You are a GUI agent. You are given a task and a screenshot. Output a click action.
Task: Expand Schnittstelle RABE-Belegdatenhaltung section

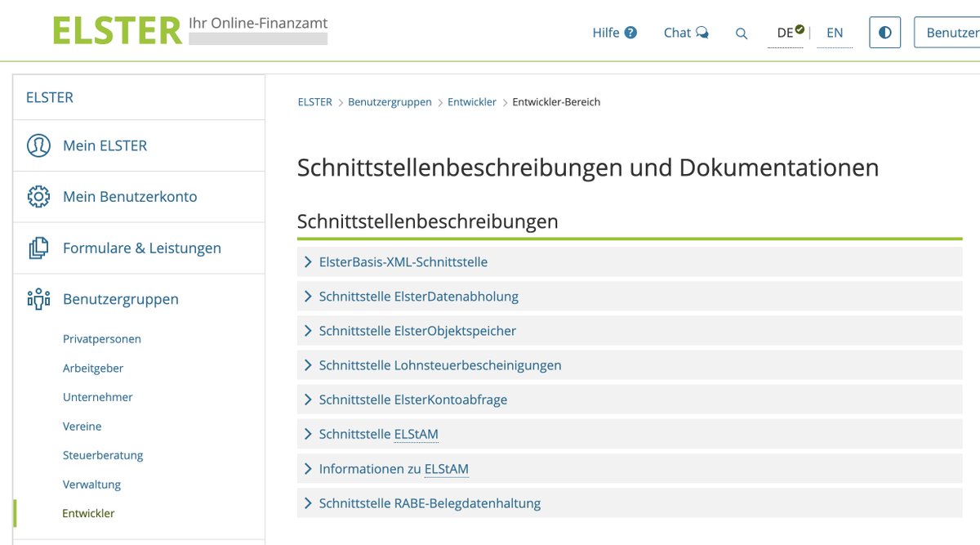(630, 503)
